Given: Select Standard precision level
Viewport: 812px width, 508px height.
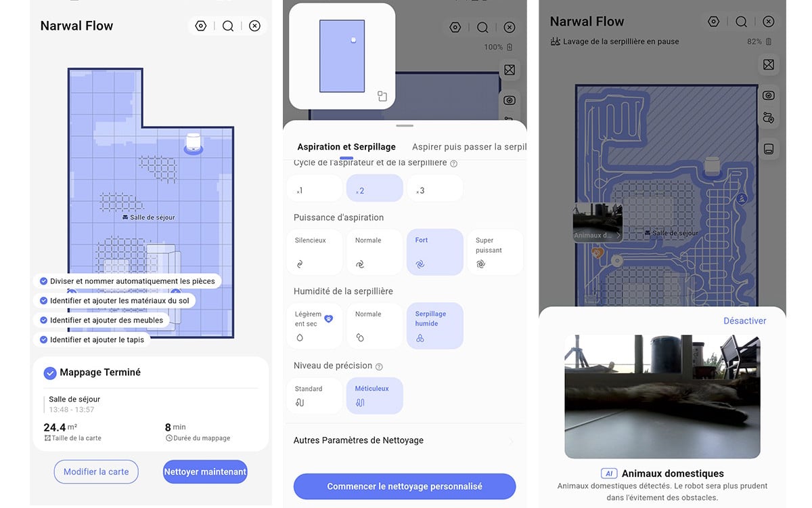Looking at the screenshot, I should pyautogui.click(x=315, y=396).
